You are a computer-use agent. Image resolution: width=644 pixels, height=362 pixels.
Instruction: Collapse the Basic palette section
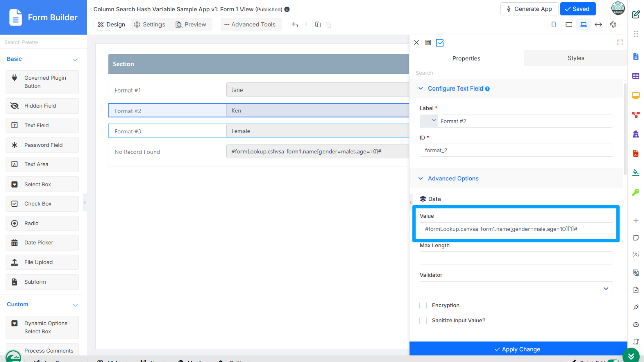(x=75, y=59)
